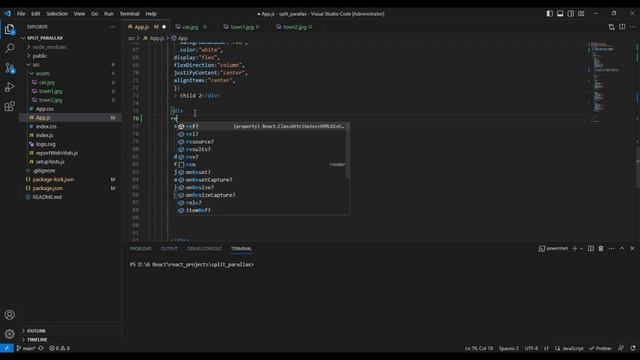Maximize the panel with chevron up

click(x=622, y=249)
